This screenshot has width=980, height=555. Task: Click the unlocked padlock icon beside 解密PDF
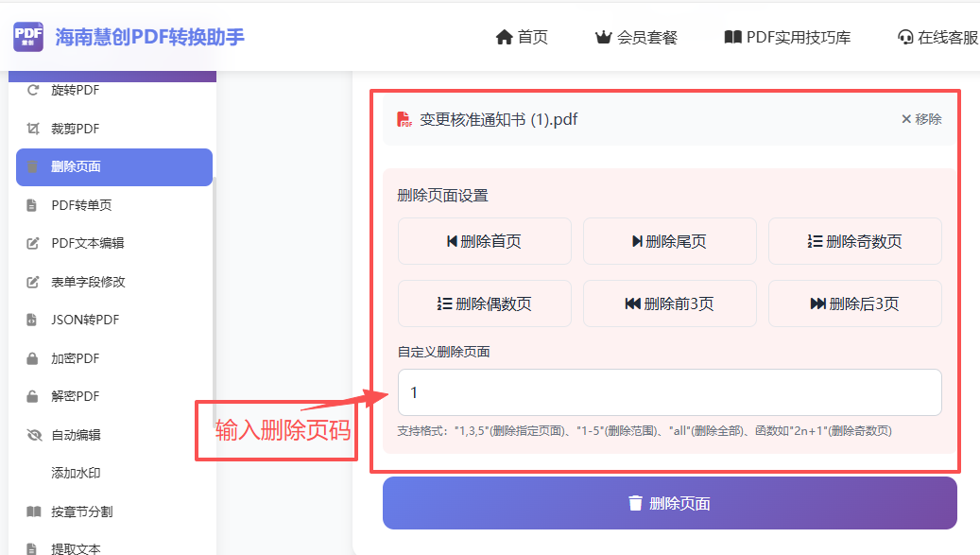[x=32, y=396]
